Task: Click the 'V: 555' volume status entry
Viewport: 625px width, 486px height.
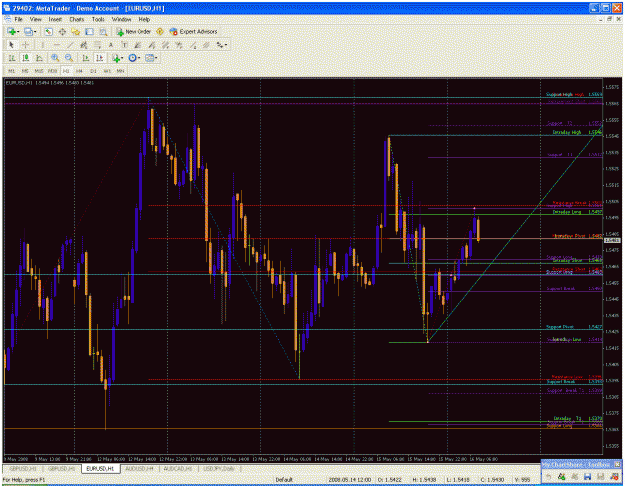Action: point(522,480)
